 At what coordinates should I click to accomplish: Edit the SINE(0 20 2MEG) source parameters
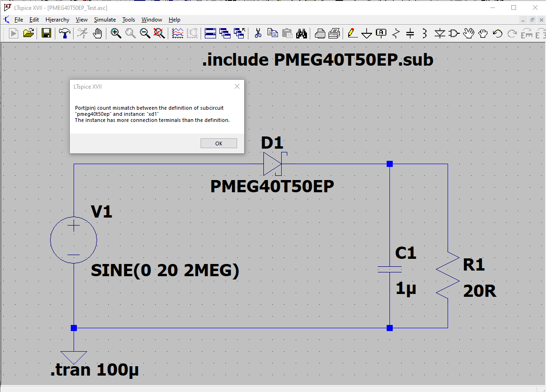[x=165, y=271]
